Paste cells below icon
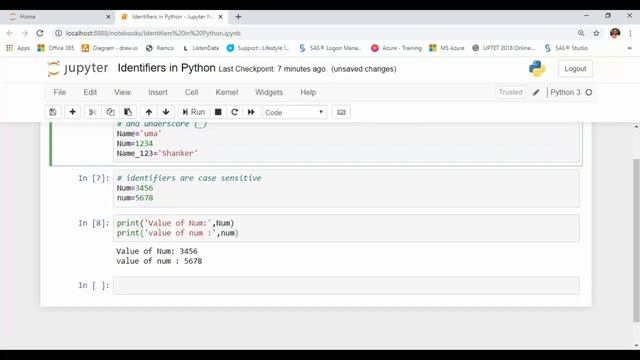The width and height of the screenshot is (640, 360). (128, 112)
